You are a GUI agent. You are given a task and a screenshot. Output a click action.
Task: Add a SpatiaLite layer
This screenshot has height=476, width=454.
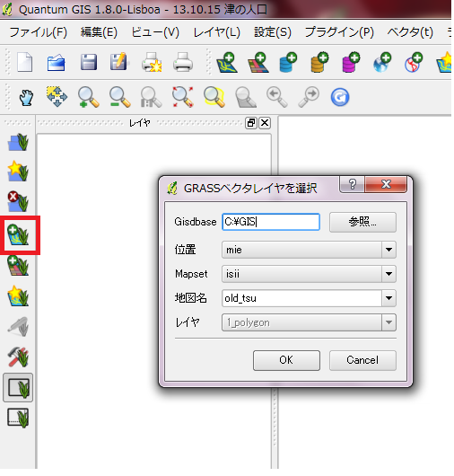(x=319, y=63)
